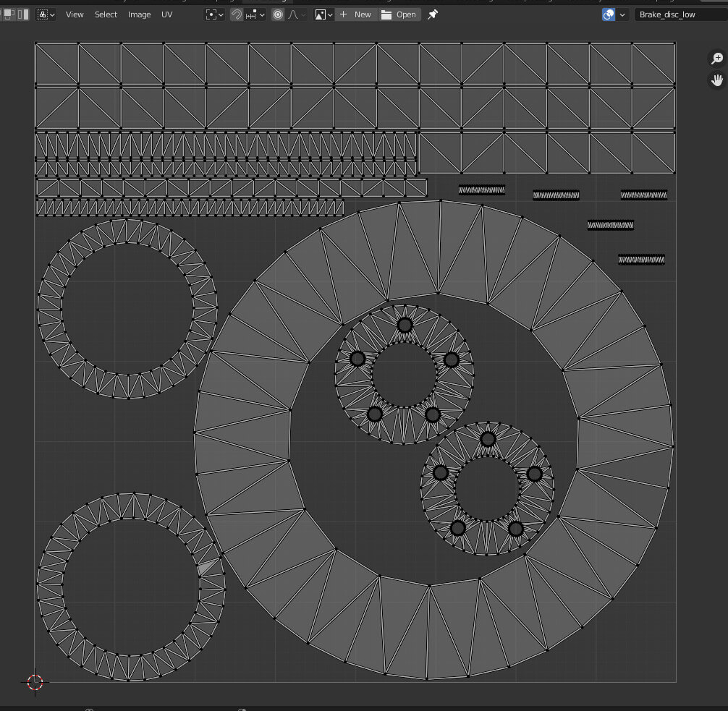Open the UV menu
Viewport: 728px width, 711px height.
tap(167, 14)
